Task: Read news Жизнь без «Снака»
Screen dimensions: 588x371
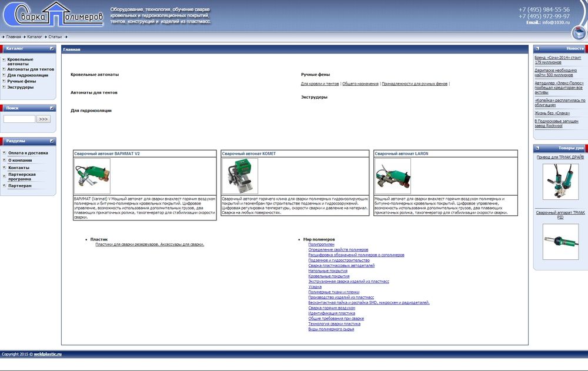Action: click(x=552, y=113)
